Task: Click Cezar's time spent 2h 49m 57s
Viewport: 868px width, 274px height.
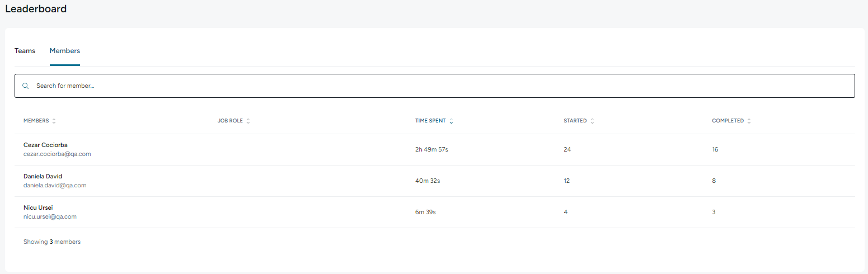Action: click(x=431, y=149)
